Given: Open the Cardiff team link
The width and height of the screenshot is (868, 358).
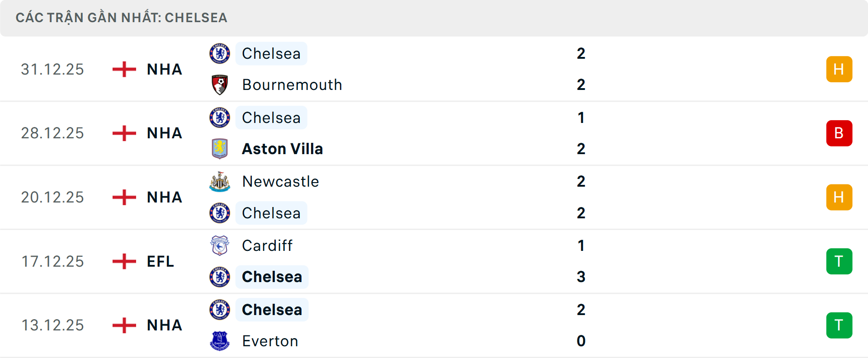Looking at the screenshot, I should pos(267,246).
